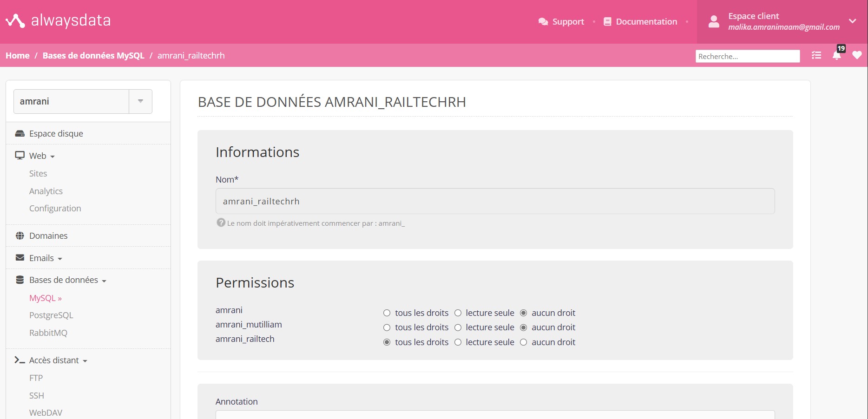Expand the Emails sidebar section

(60, 259)
